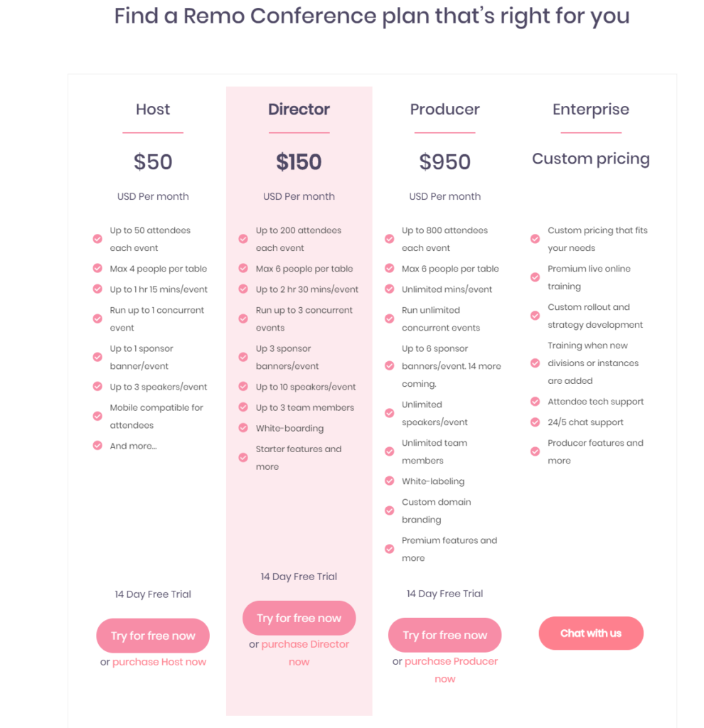Click the $950 Producer price
The image size is (704, 728).
point(445,162)
